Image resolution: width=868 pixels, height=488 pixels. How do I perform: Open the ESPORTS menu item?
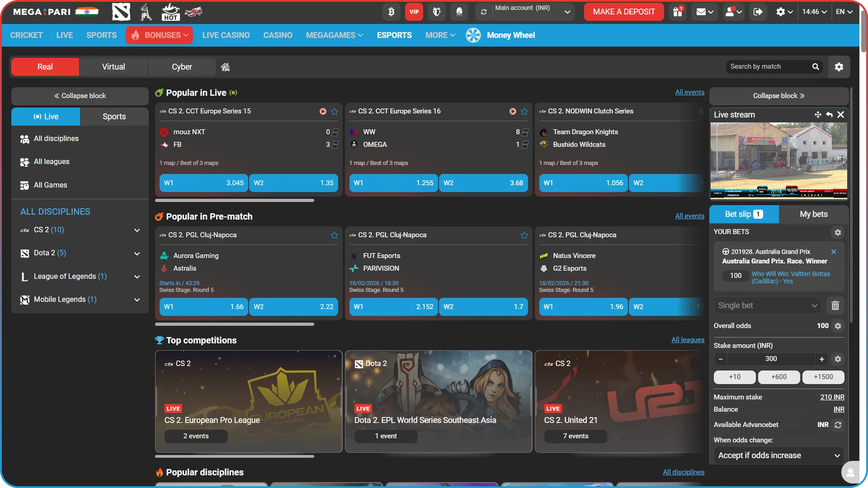point(394,35)
